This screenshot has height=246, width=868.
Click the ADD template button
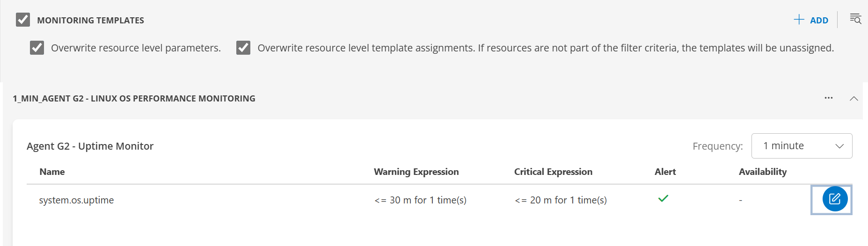pyautogui.click(x=811, y=20)
